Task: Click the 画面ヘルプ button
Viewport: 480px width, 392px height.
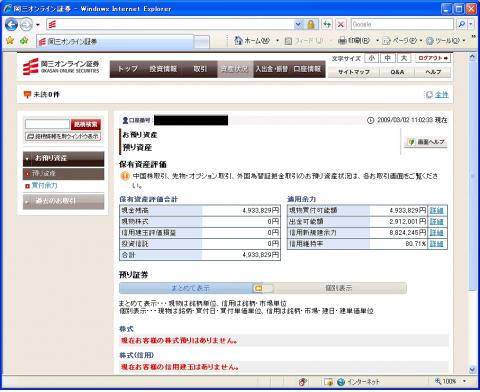Action: (x=427, y=142)
